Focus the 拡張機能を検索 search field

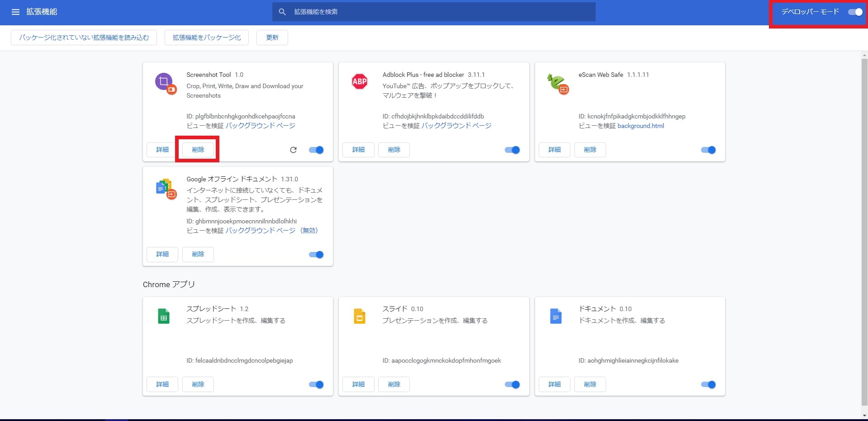tap(434, 12)
